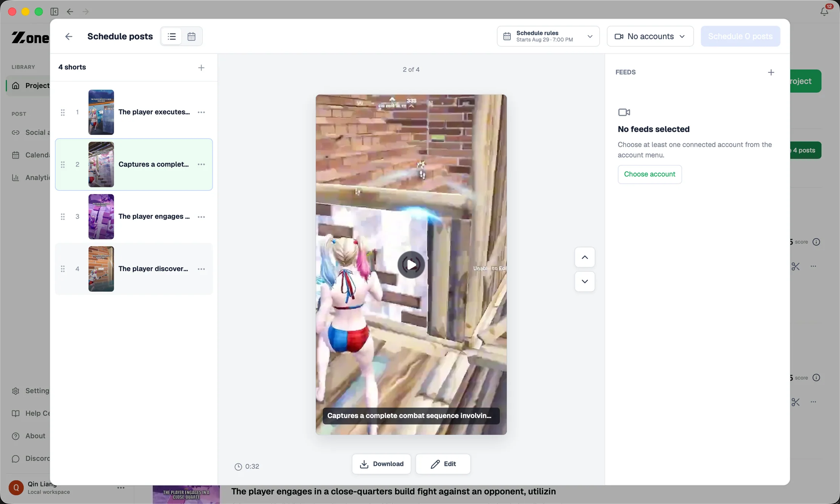This screenshot has height=504, width=840.
Task: Grab drag handle for short 3
Action: pyautogui.click(x=63, y=217)
